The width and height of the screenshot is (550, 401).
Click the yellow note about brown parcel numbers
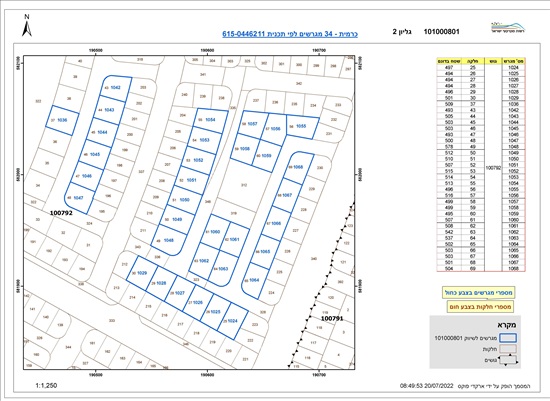click(480, 307)
